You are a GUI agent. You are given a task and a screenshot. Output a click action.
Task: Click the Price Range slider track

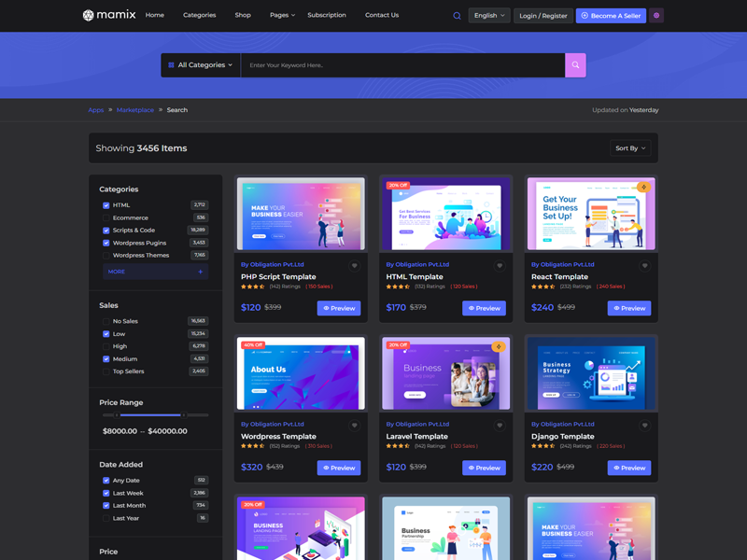154,414
